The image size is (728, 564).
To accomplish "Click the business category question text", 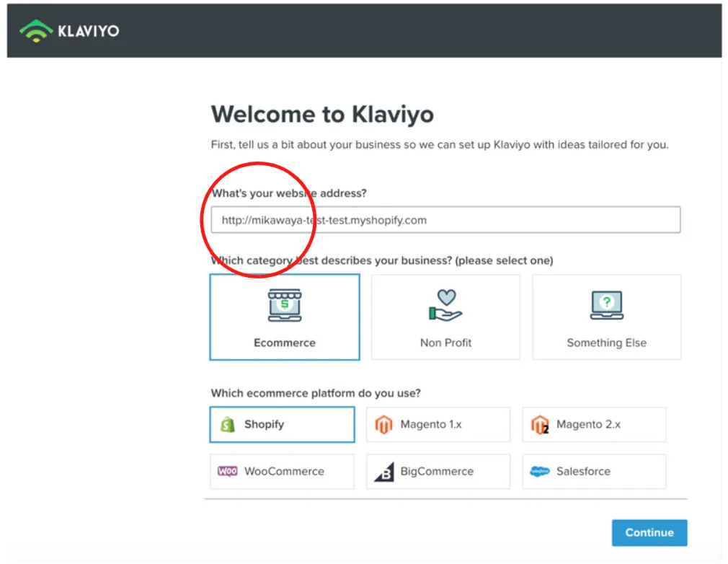I will 382,260.
